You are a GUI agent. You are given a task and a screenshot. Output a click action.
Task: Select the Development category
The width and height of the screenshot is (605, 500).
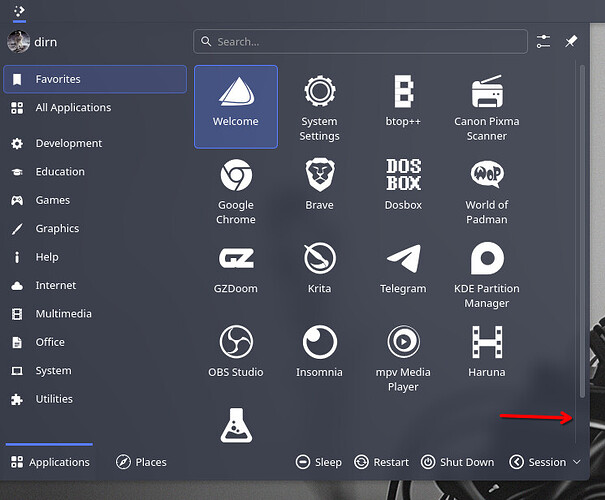click(68, 144)
